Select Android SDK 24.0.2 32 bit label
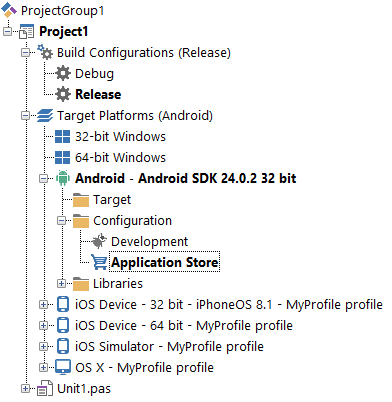The width and height of the screenshot is (392, 402). click(185, 178)
